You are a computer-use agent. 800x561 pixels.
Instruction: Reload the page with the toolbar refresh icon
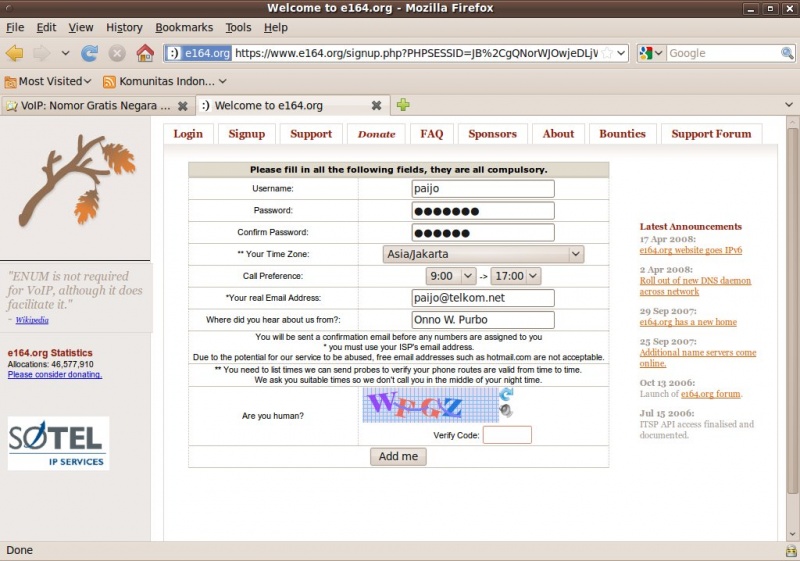[x=90, y=53]
